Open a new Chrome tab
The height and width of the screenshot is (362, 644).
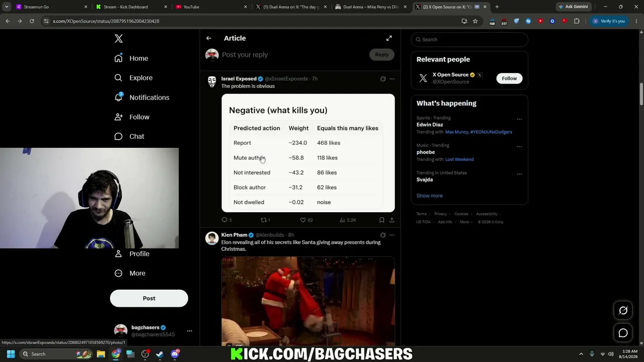click(497, 7)
